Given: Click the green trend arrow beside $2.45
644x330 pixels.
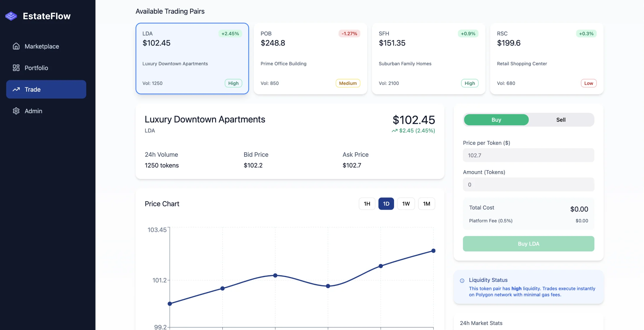Looking at the screenshot, I should 394,131.
